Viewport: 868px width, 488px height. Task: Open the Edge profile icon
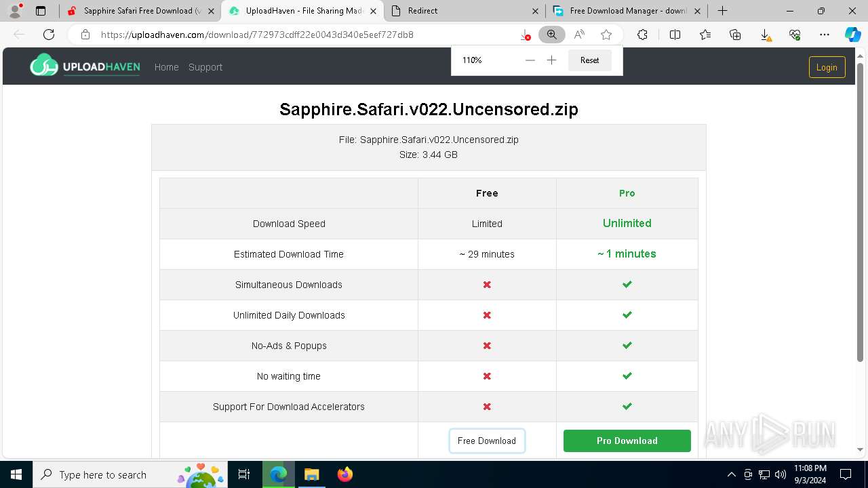tap(15, 11)
